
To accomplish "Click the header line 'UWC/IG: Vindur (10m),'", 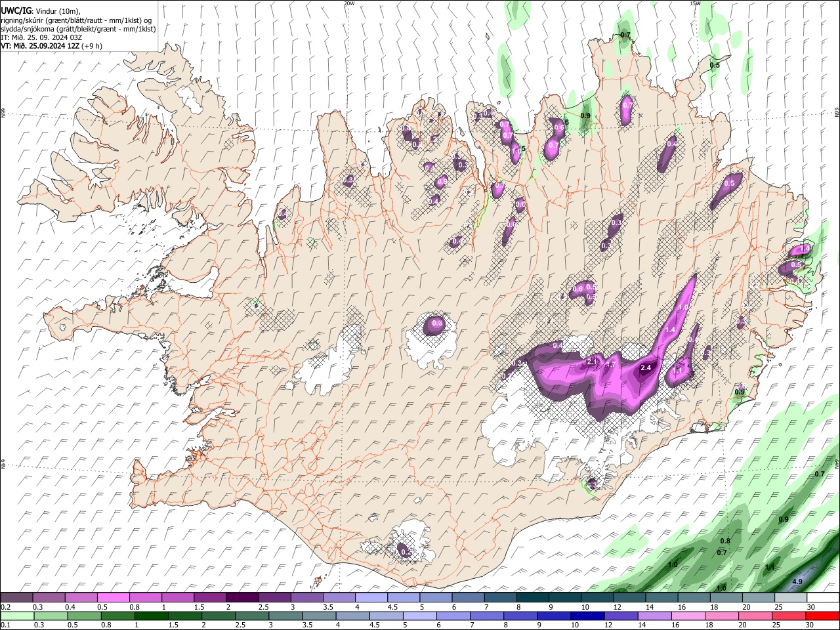I will [40, 11].
